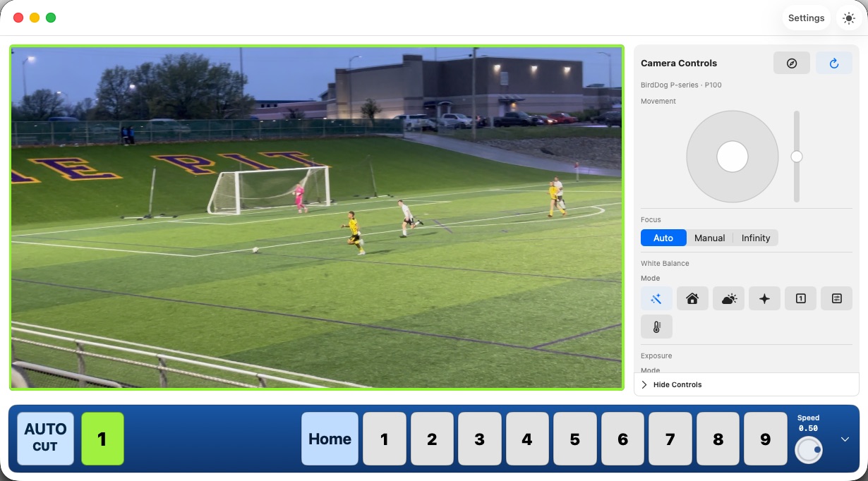
Task: Enable AUTO CUT mode
Action: 45,438
